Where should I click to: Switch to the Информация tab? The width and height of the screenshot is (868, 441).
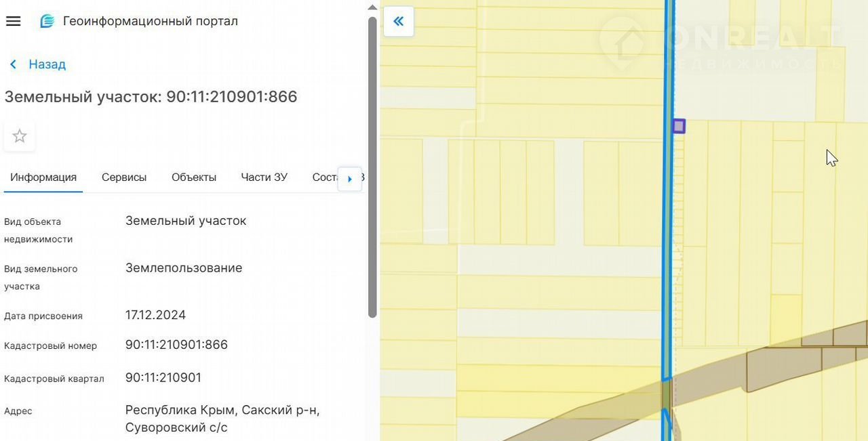(43, 177)
